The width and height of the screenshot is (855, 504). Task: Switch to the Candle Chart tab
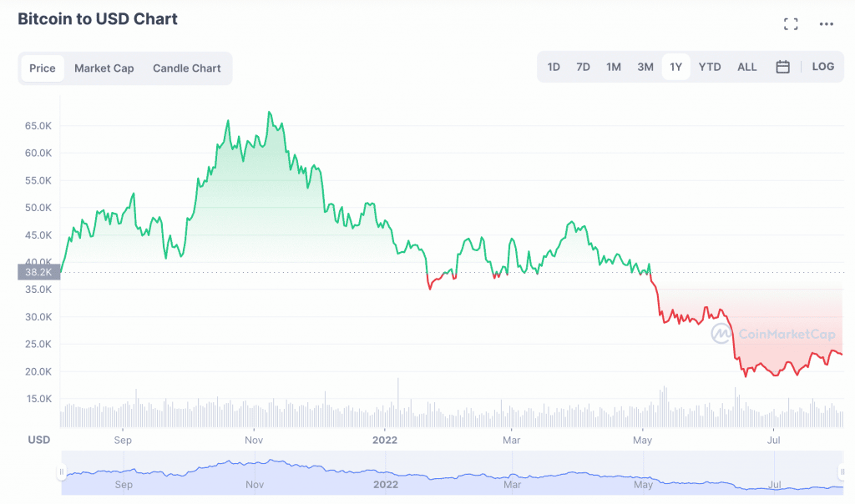coord(187,68)
